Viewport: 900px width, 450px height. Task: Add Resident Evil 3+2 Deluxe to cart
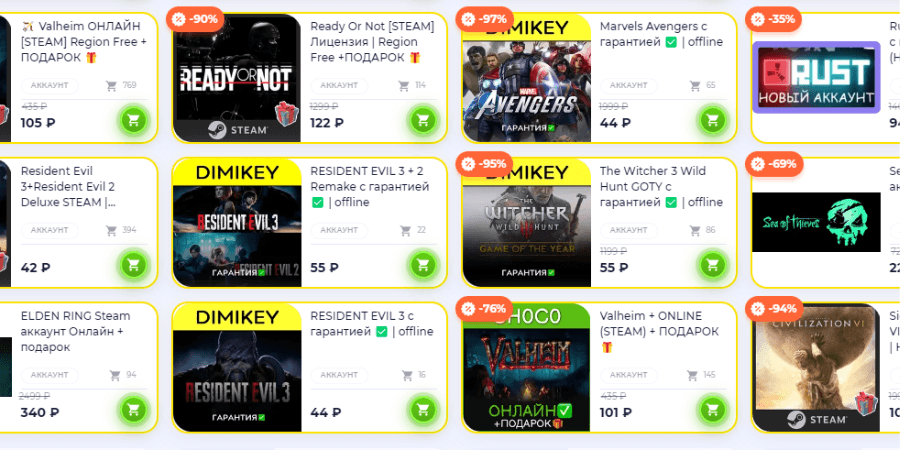tap(134, 265)
